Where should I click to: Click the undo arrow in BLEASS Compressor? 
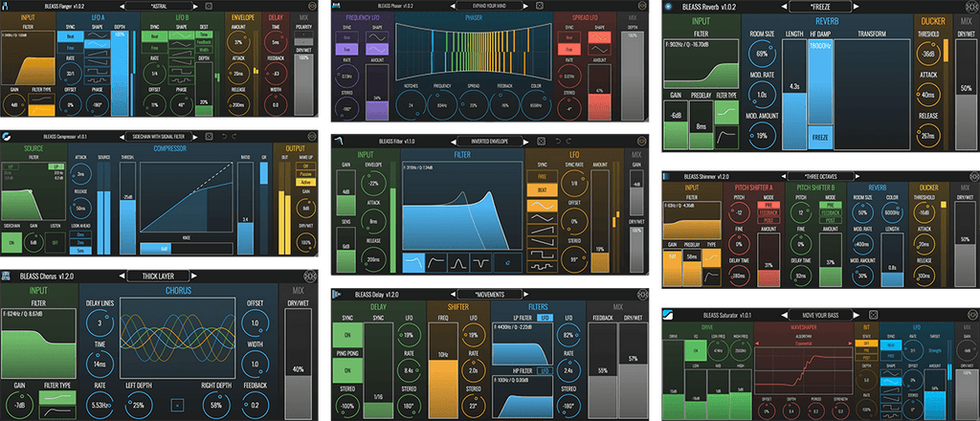click(224, 137)
